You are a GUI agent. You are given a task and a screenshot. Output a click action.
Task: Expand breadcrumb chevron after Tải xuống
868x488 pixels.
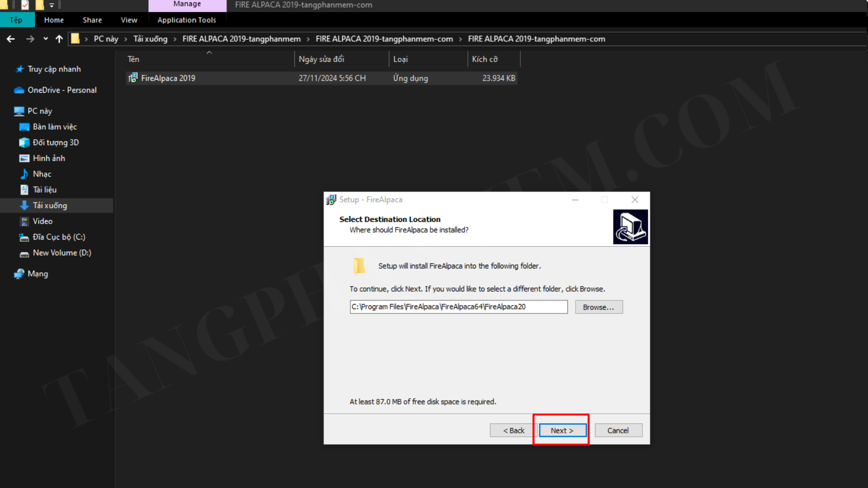pos(175,39)
